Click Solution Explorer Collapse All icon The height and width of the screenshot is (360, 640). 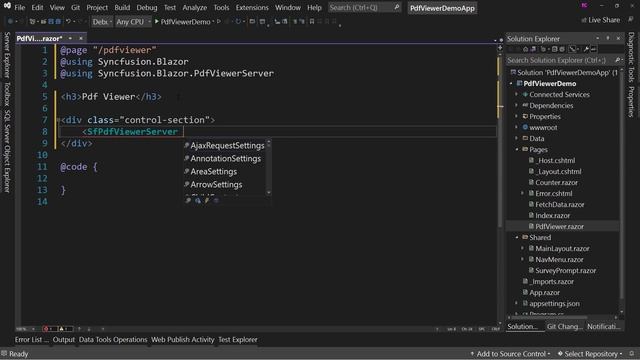[x=555, y=49]
